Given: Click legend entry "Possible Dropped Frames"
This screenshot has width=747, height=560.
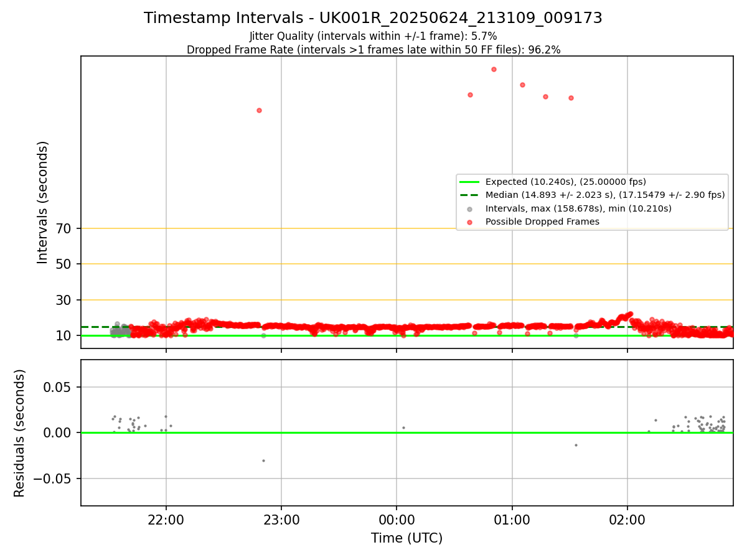Looking at the screenshot, I should 542,222.
